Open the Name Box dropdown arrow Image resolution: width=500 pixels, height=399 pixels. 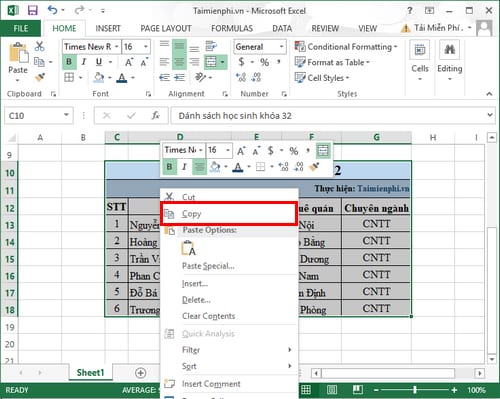pyautogui.click(x=66, y=115)
